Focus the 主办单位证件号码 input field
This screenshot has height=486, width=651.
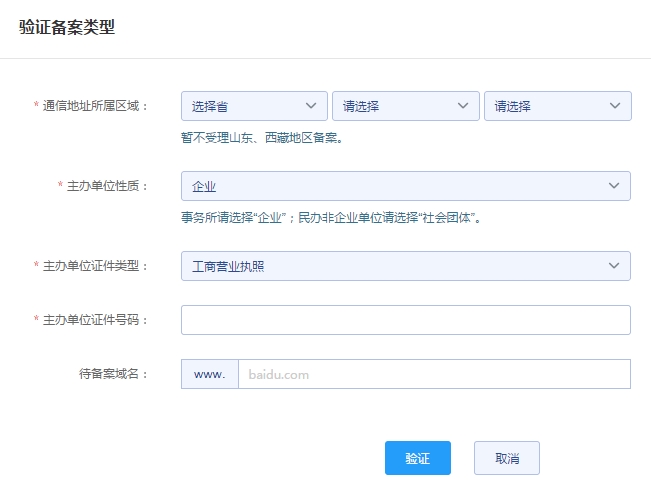coord(405,320)
